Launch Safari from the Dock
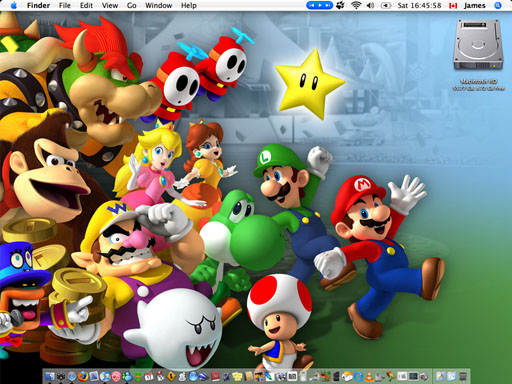 coord(72,376)
